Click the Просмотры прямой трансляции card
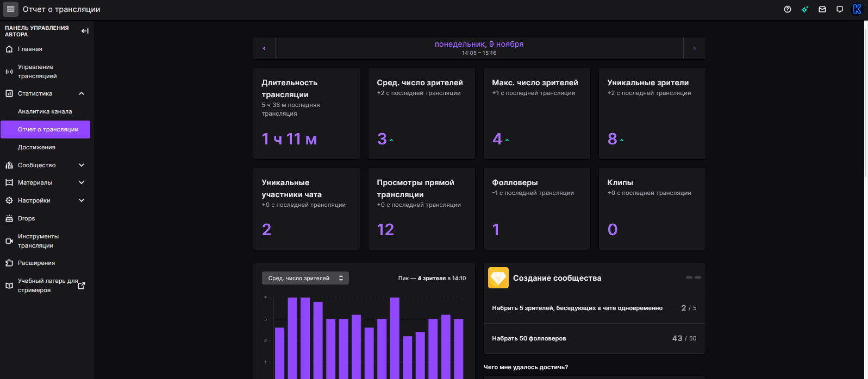868x379 pixels. pos(422,209)
